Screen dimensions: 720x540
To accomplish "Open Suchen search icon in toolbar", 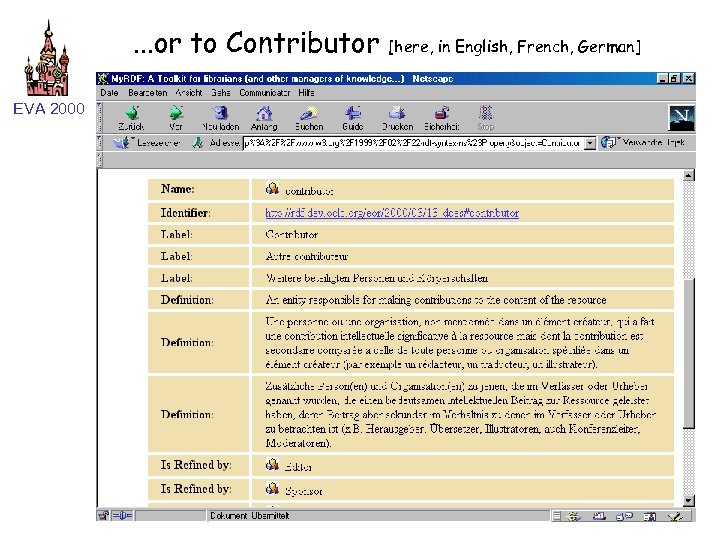I will 309,112.
